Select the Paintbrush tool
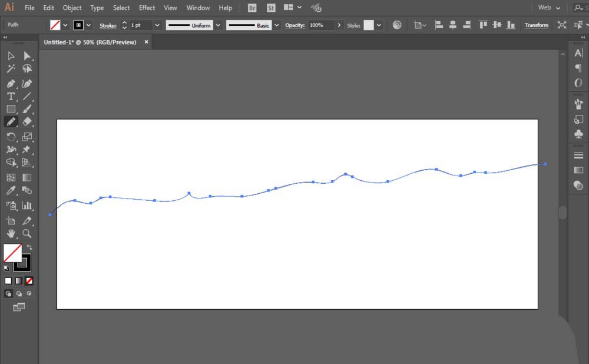The height and width of the screenshot is (364, 589). click(27, 109)
